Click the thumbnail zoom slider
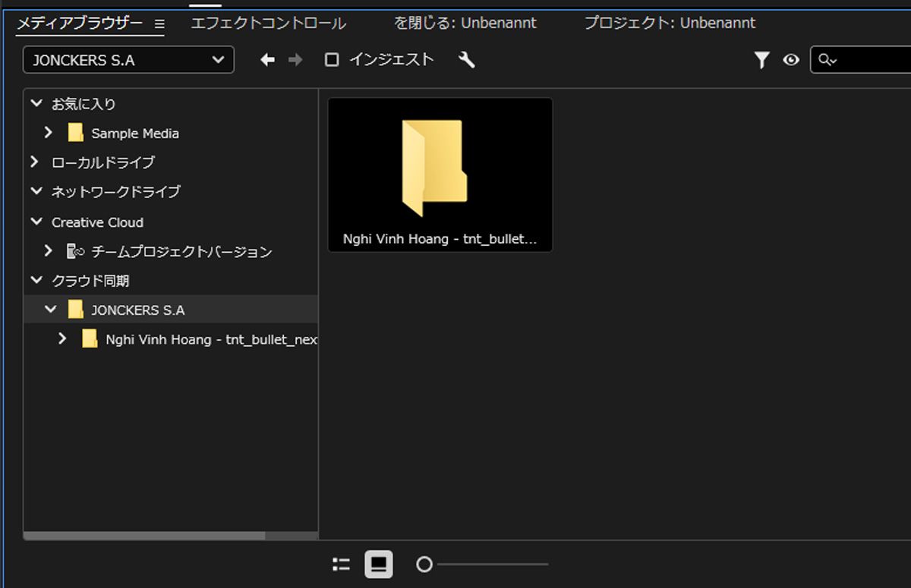Image resolution: width=911 pixels, height=588 pixels. (425, 564)
